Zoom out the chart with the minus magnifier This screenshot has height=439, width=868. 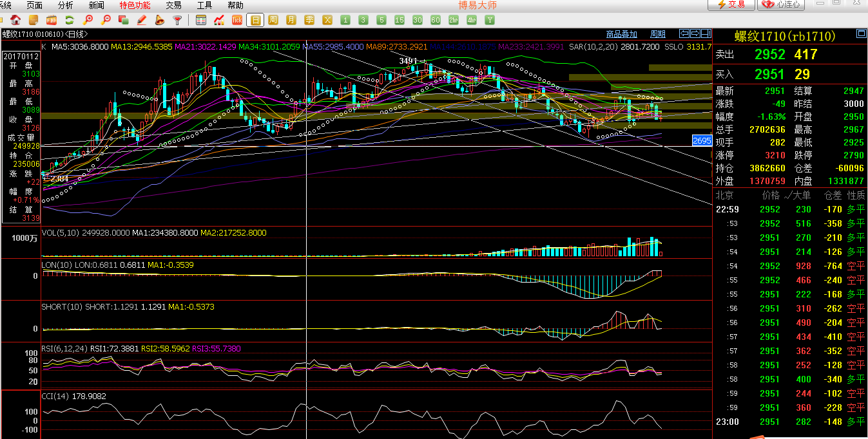[x=106, y=20]
